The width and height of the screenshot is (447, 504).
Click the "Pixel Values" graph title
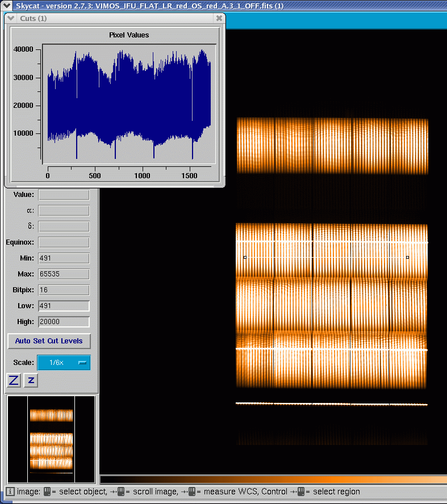[129, 35]
